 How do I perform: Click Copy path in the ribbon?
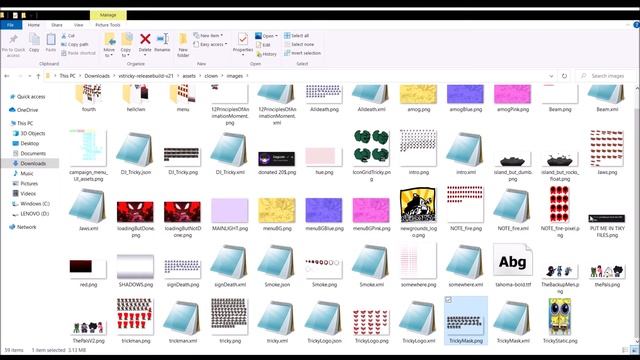coord(75,44)
